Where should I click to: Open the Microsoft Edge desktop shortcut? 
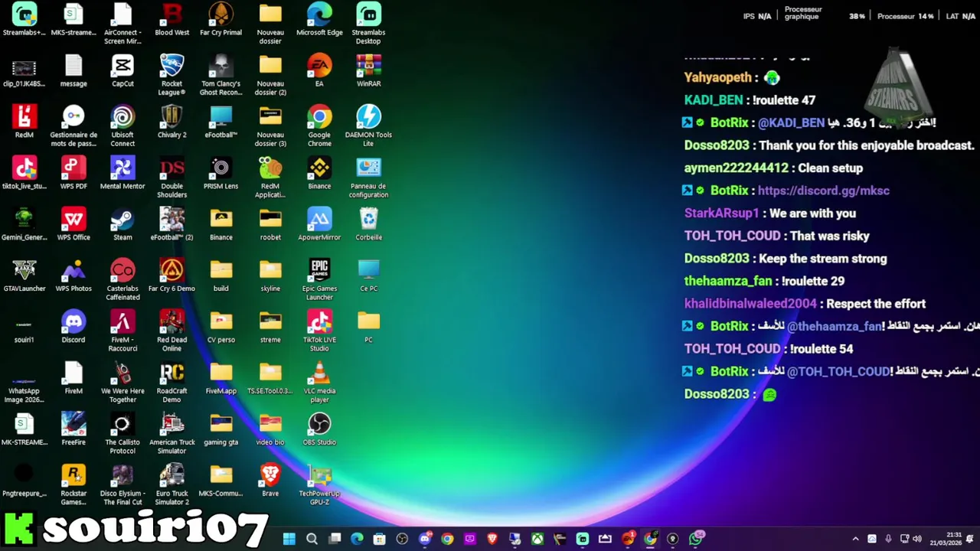click(x=319, y=19)
